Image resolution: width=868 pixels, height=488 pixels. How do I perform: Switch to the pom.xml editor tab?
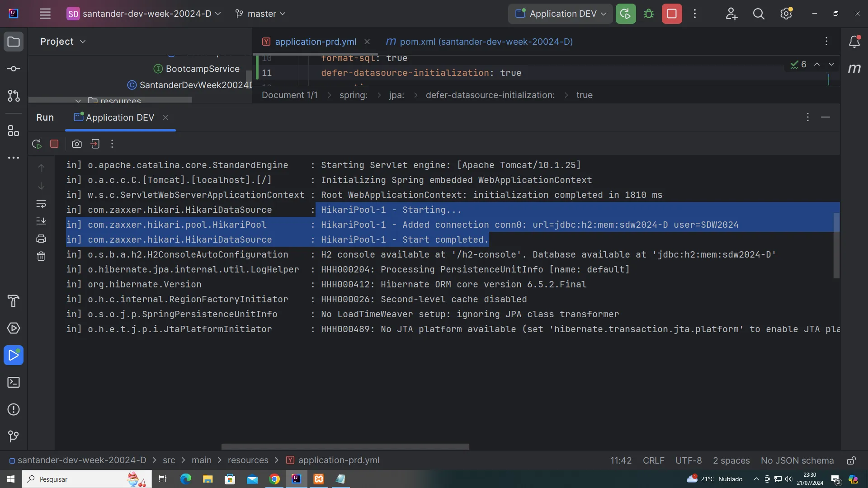click(479, 42)
